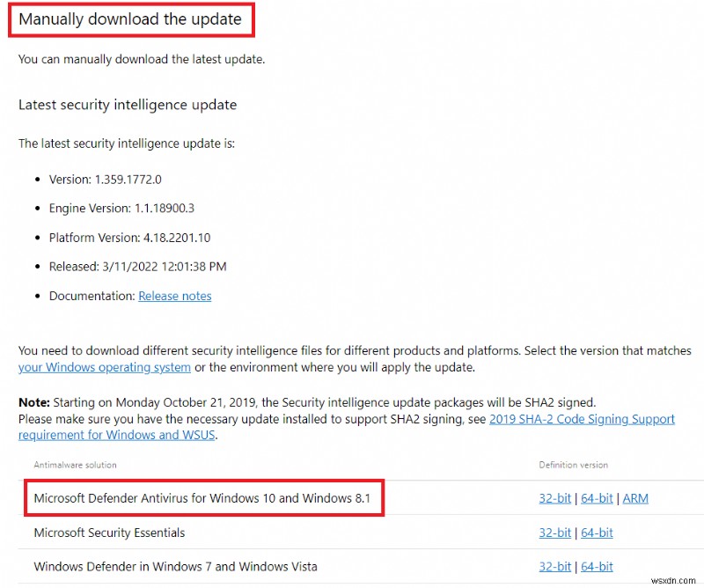Download 32-bit Microsoft Defender Antivirus for Windows 10
Viewport: 704px width, 588px height.
coord(554,498)
